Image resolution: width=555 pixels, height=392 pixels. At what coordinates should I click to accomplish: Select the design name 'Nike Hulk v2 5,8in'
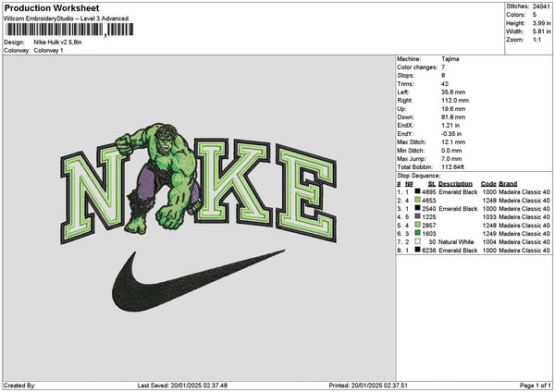click(57, 43)
